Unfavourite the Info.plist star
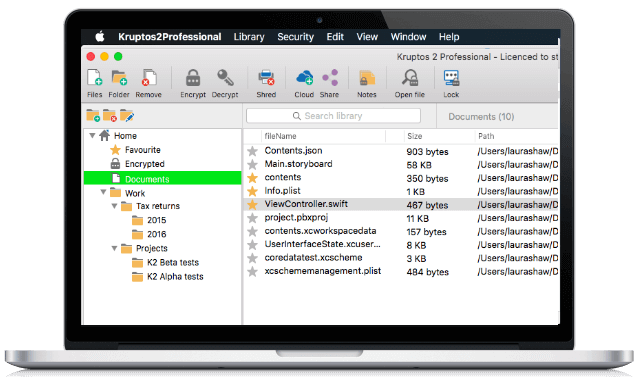This screenshot has width=640, height=377. pyautogui.click(x=253, y=191)
